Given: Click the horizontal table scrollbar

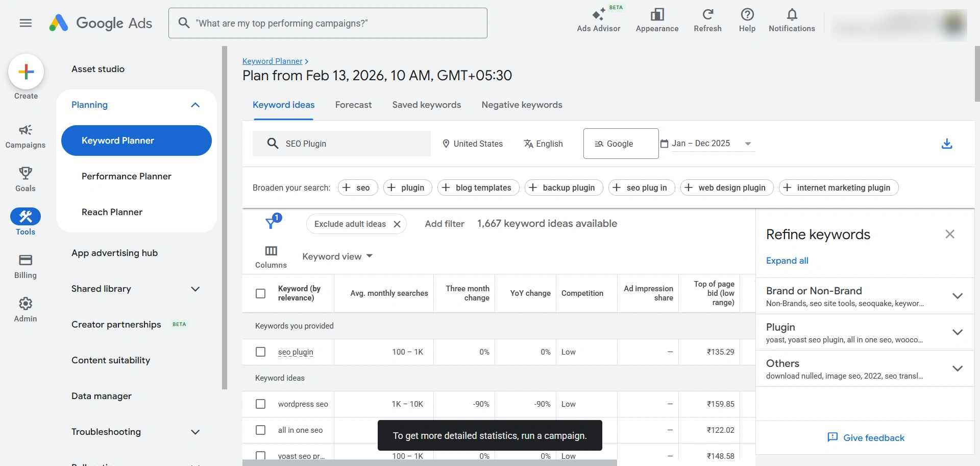Looking at the screenshot, I should pyautogui.click(x=430, y=462).
